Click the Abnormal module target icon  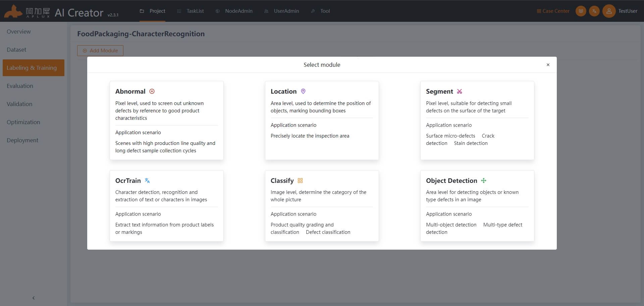click(x=152, y=91)
